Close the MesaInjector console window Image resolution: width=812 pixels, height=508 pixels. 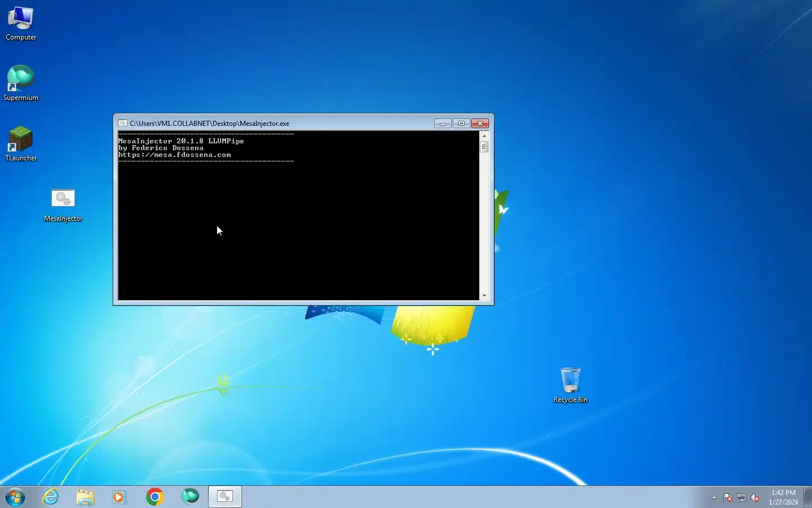(480, 123)
